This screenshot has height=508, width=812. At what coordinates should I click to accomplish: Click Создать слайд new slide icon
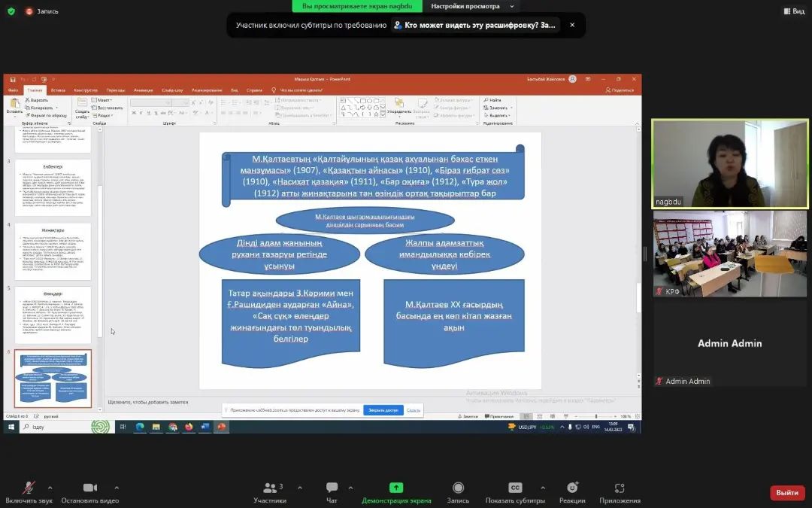82,108
